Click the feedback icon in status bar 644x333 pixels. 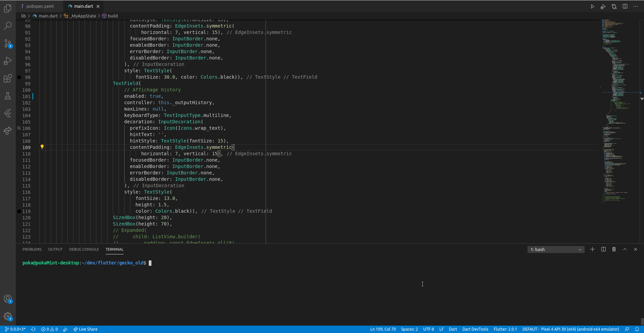tap(627, 329)
